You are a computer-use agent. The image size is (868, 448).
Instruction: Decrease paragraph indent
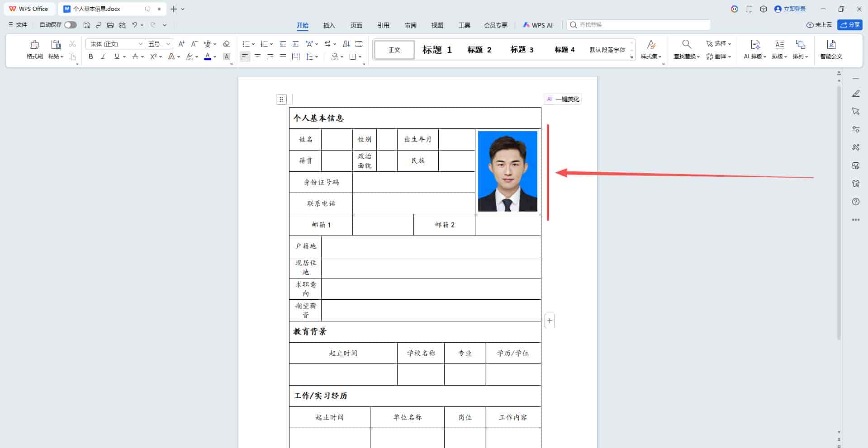(x=283, y=44)
